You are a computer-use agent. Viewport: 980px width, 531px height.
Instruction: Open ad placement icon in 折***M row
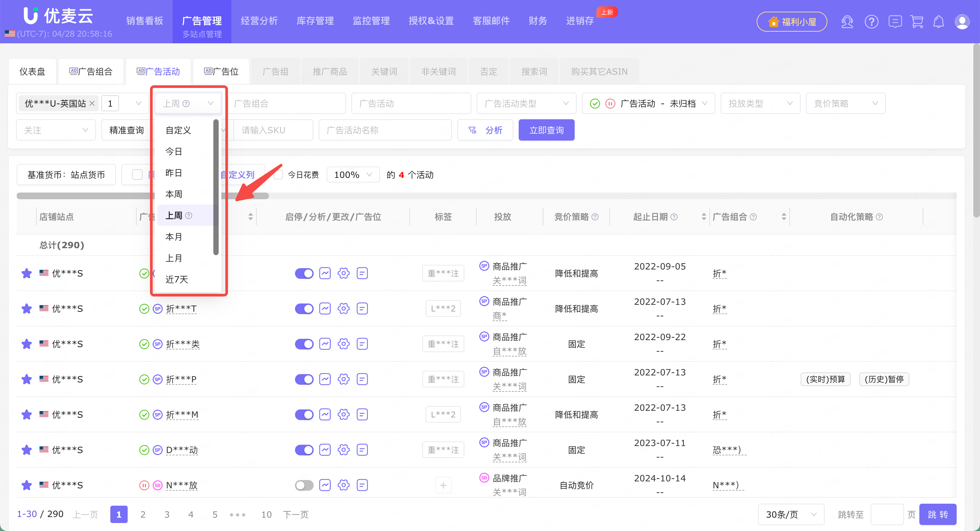click(362, 414)
